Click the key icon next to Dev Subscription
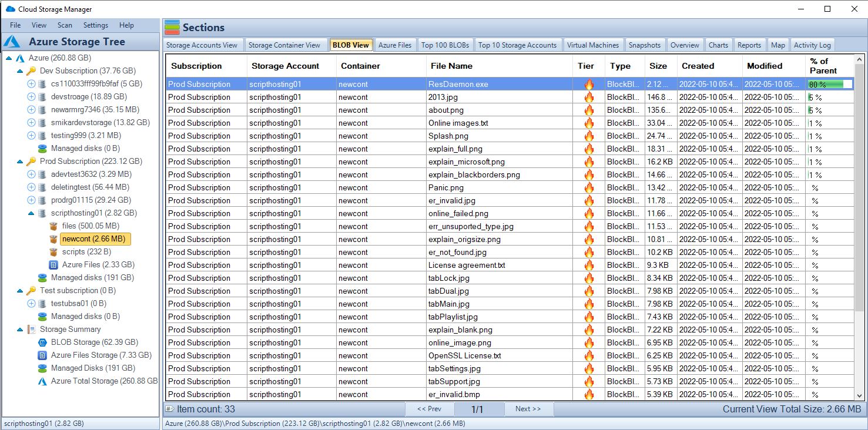Screen dimensions: 868x430 (x=31, y=71)
